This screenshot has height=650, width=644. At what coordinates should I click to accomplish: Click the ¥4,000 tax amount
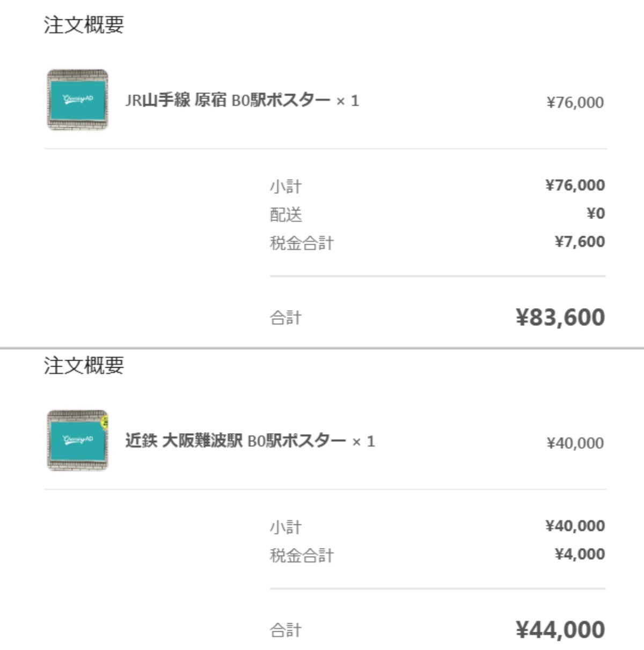point(580,554)
